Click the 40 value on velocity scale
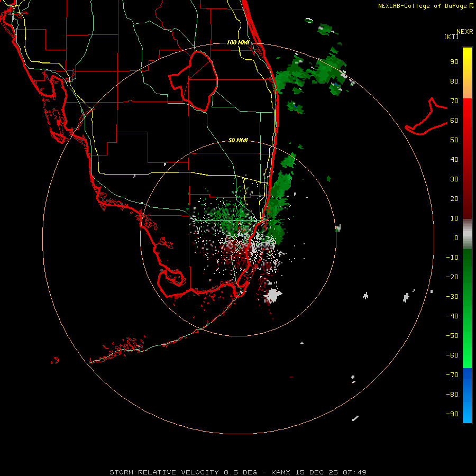Image resolution: width=476 pixels, height=476 pixels. [x=454, y=159]
